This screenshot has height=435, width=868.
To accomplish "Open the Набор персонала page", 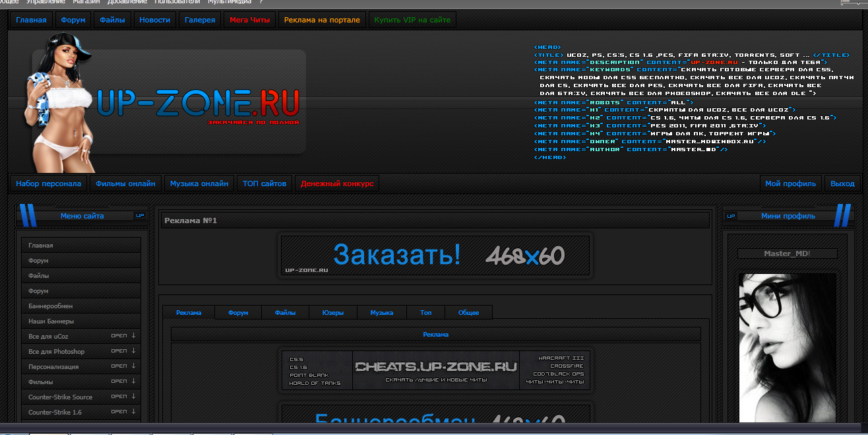I will [49, 184].
